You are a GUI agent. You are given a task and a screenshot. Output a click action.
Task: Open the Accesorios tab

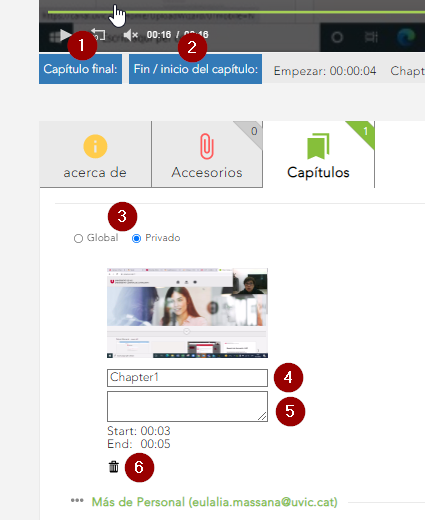(x=207, y=154)
